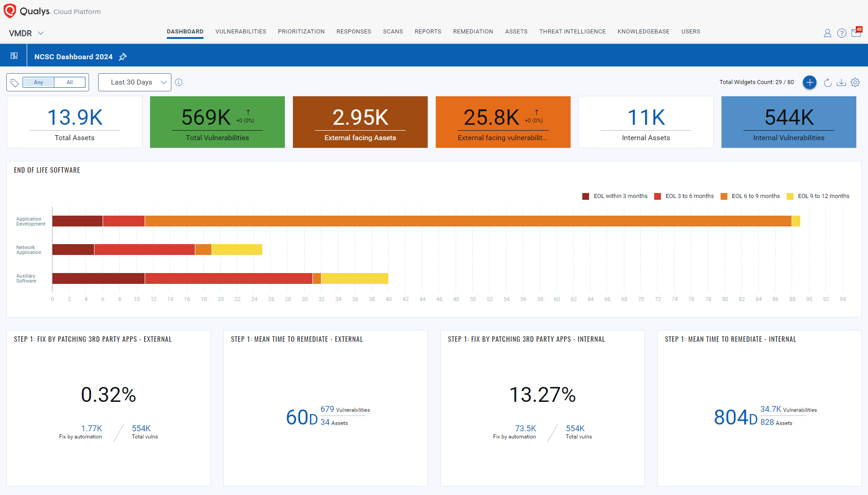Image resolution: width=868 pixels, height=495 pixels.
Task: Click the dashboard list panel icon
Action: tap(14, 56)
